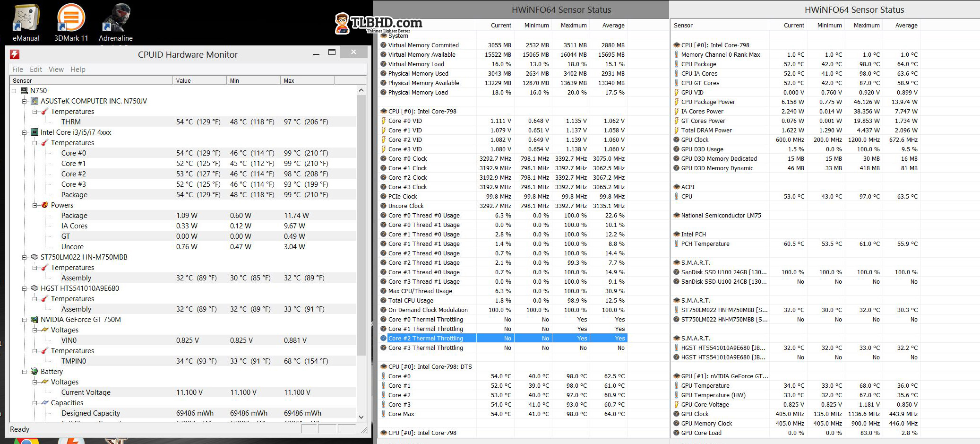
Task: Open the Edit menu in Hardware Monitor
Action: (36, 70)
